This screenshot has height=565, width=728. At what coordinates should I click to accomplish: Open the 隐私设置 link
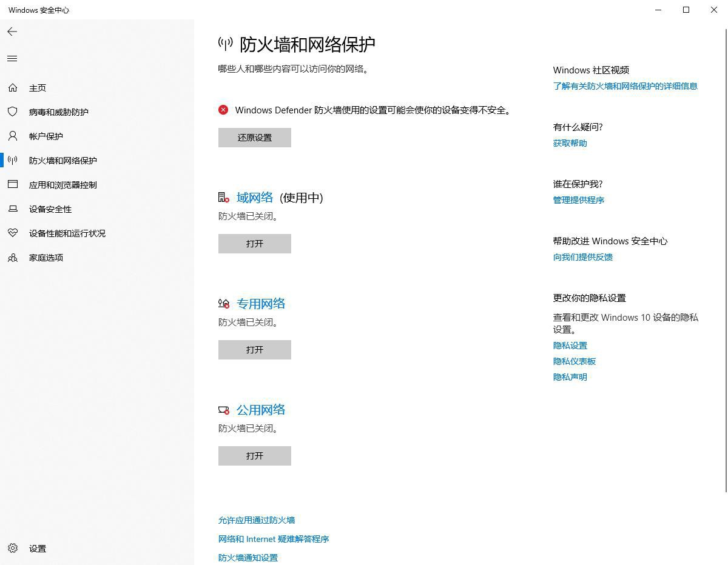click(570, 346)
